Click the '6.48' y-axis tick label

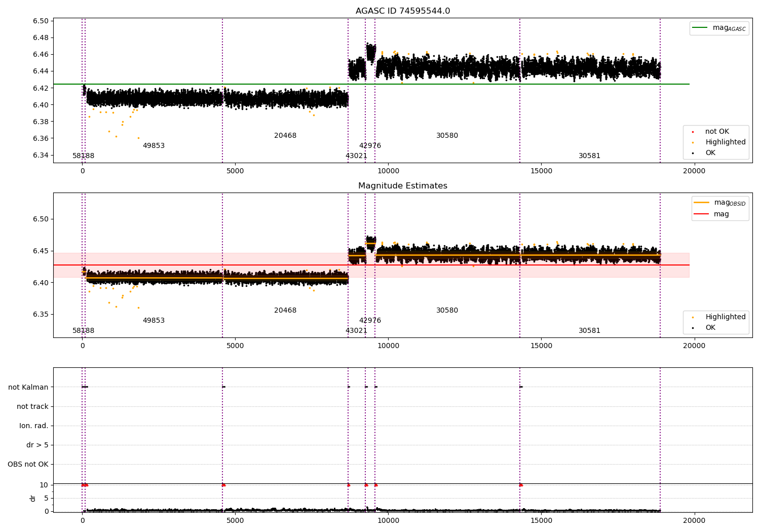click(x=41, y=37)
